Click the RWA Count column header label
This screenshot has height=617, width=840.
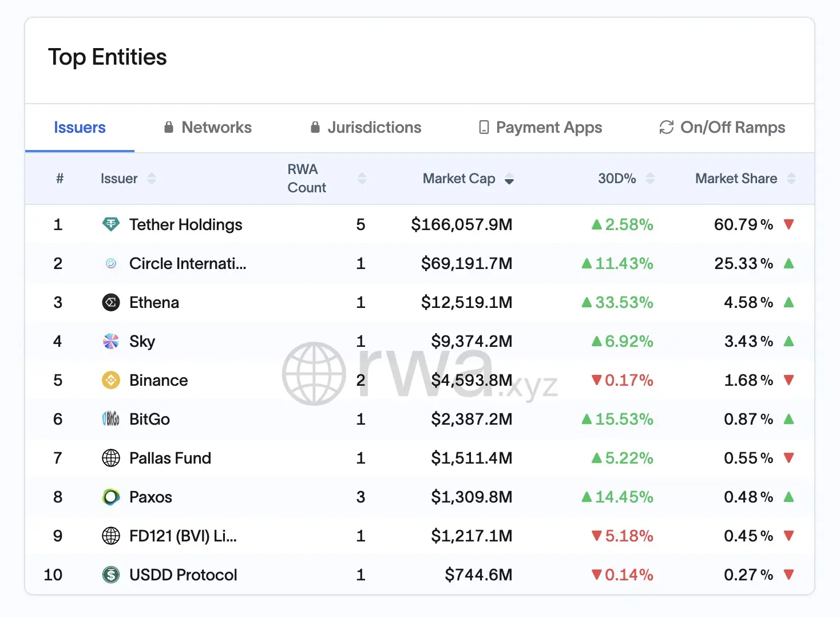coord(307,179)
